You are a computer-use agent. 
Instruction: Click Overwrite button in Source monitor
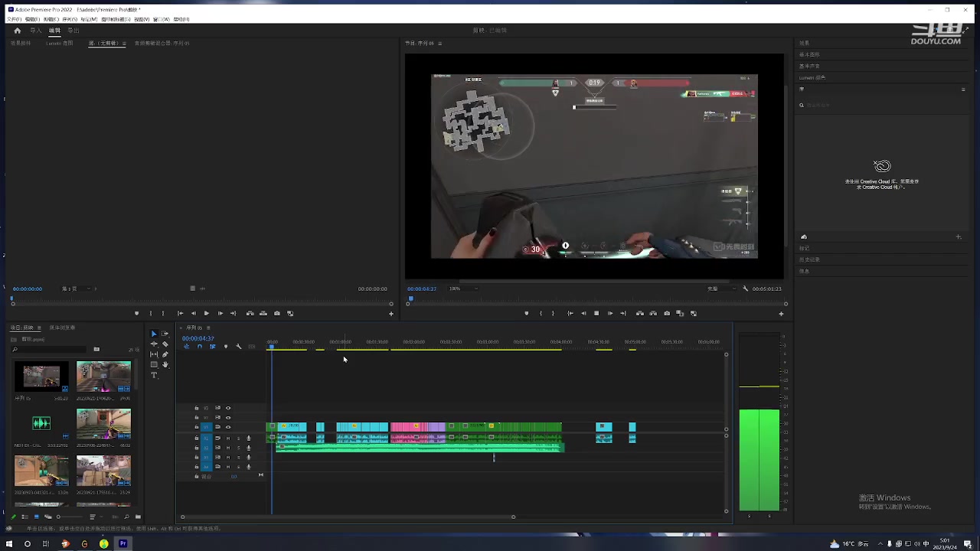(x=263, y=313)
